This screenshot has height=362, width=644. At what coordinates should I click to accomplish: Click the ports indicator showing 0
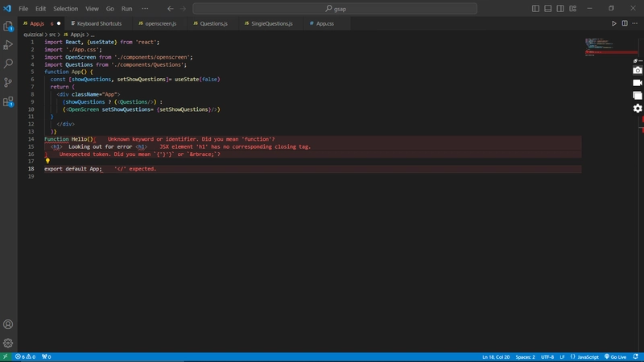tap(47, 356)
